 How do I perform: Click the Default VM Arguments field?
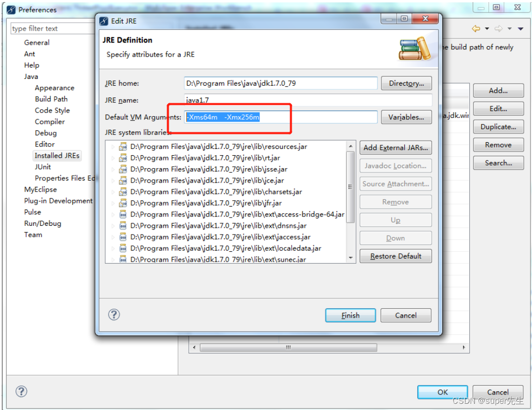click(x=281, y=117)
